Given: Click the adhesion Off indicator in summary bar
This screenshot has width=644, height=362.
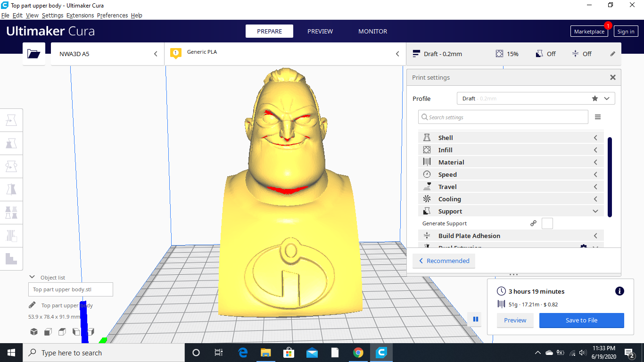Looking at the screenshot, I should 581,54.
